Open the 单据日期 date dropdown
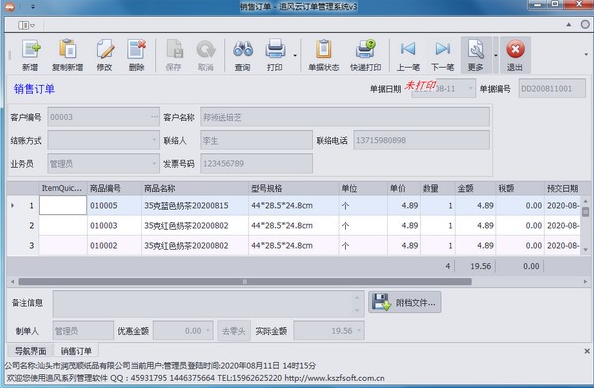This screenshot has width=594, height=388. pos(471,88)
